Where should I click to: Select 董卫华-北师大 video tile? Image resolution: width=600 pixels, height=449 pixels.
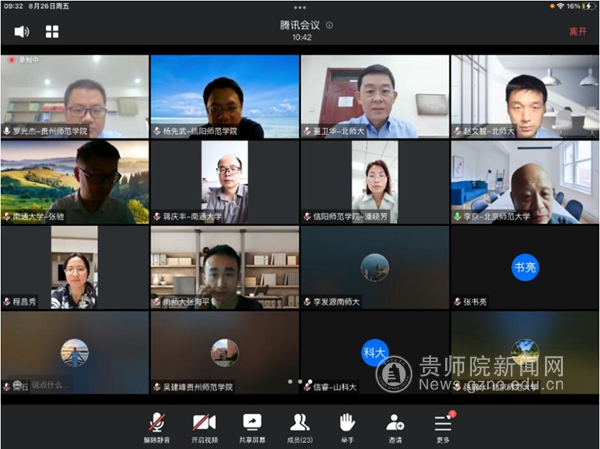(x=375, y=96)
